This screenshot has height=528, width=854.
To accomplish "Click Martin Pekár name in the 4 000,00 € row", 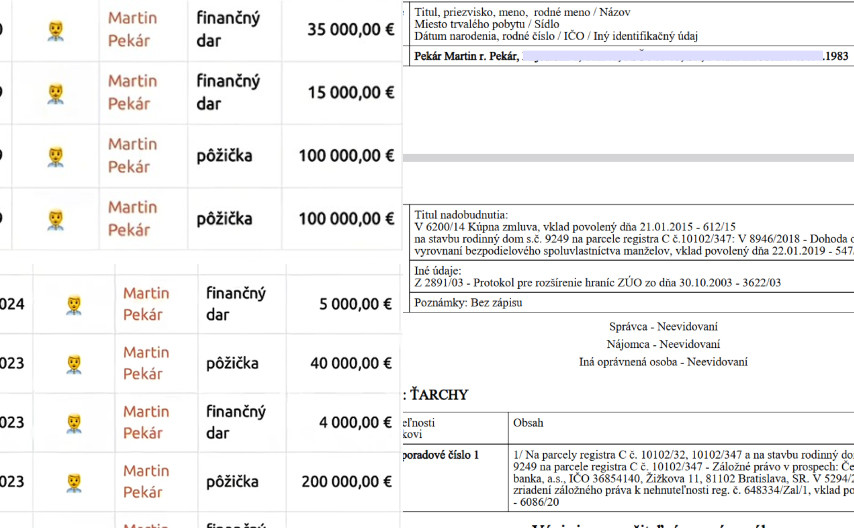I will point(146,422).
